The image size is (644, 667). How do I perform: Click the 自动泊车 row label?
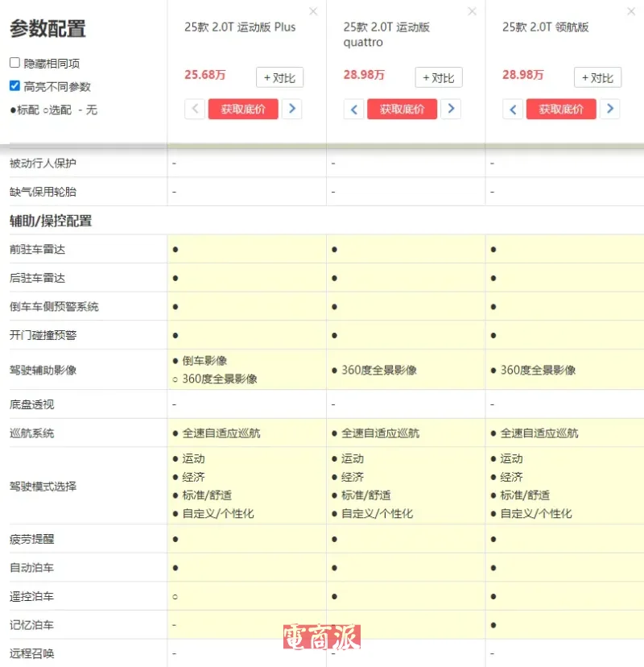tap(32, 568)
